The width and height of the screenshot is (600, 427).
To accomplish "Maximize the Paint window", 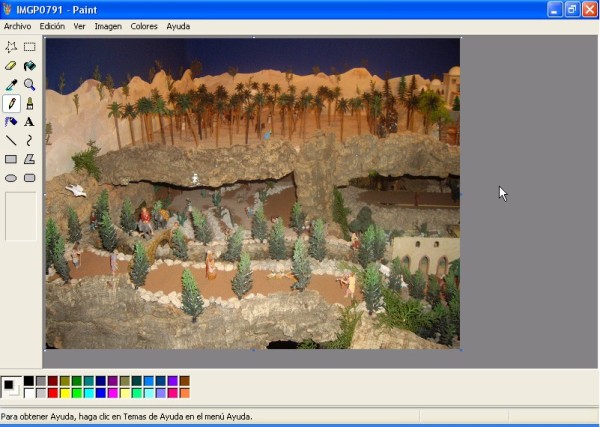I will (x=572, y=9).
